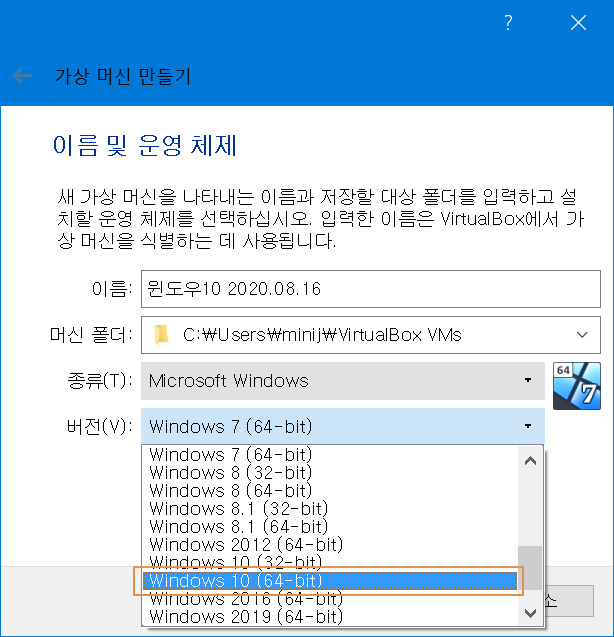
Task: Open the 종류 Microsoft Windows type dropdown
Action: coord(343,381)
